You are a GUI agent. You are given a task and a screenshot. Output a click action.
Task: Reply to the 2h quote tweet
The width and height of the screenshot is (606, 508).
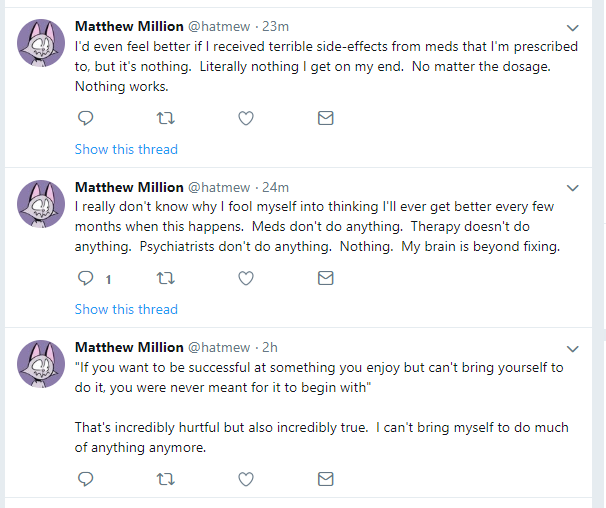[86, 478]
